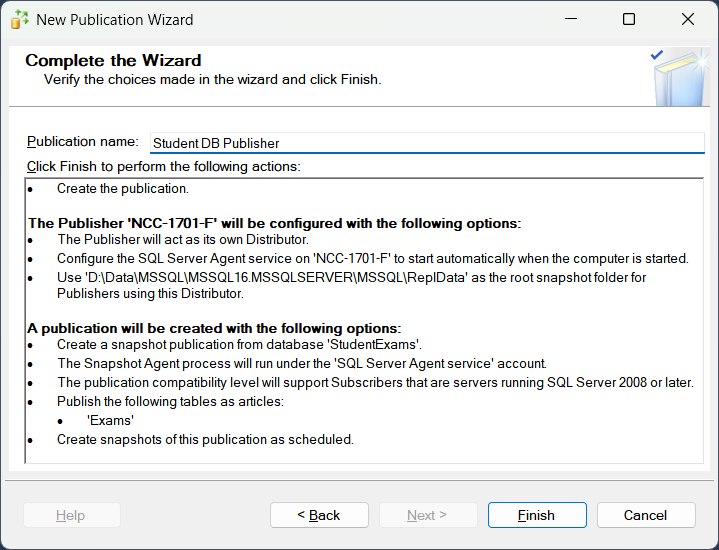The image size is (719, 550).
Task: Go back with the Back button
Action: tap(319, 515)
